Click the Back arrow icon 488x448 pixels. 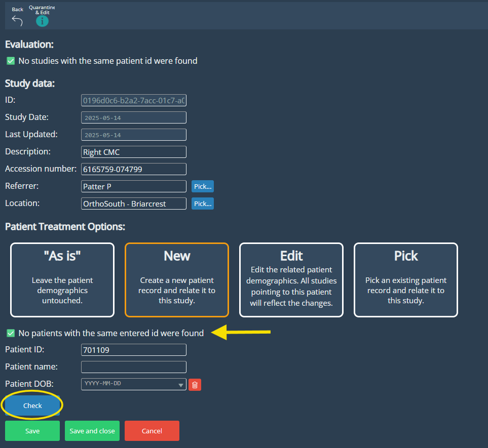(x=17, y=20)
